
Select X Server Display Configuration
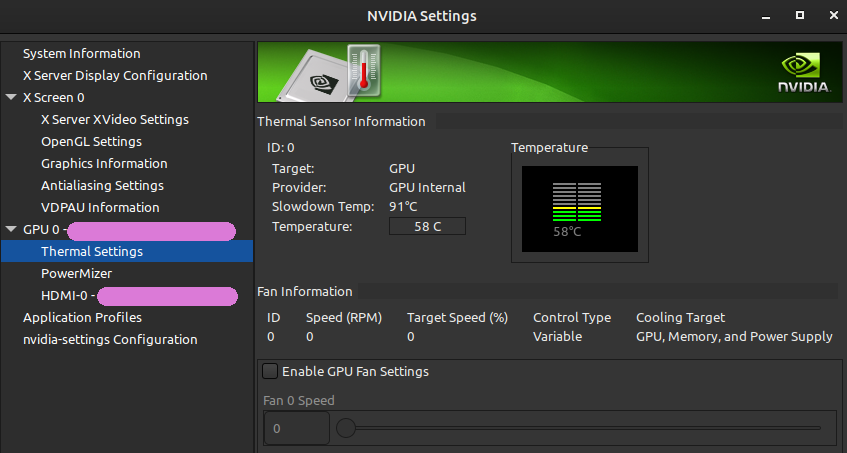coord(115,76)
